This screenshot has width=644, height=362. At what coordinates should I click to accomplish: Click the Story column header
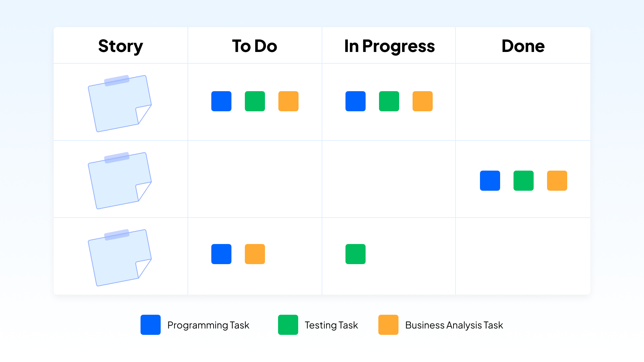[x=121, y=46]
